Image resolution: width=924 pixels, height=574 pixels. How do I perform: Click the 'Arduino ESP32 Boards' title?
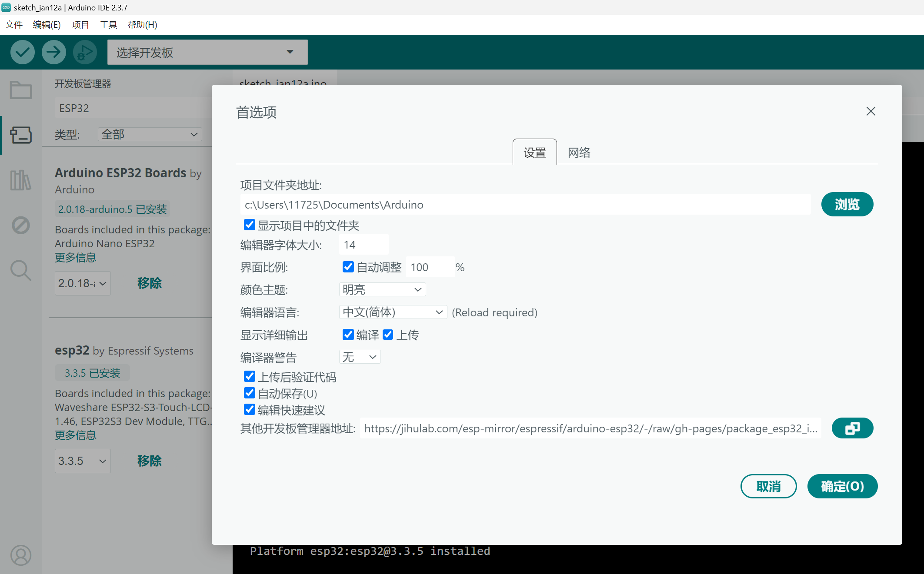120,173
